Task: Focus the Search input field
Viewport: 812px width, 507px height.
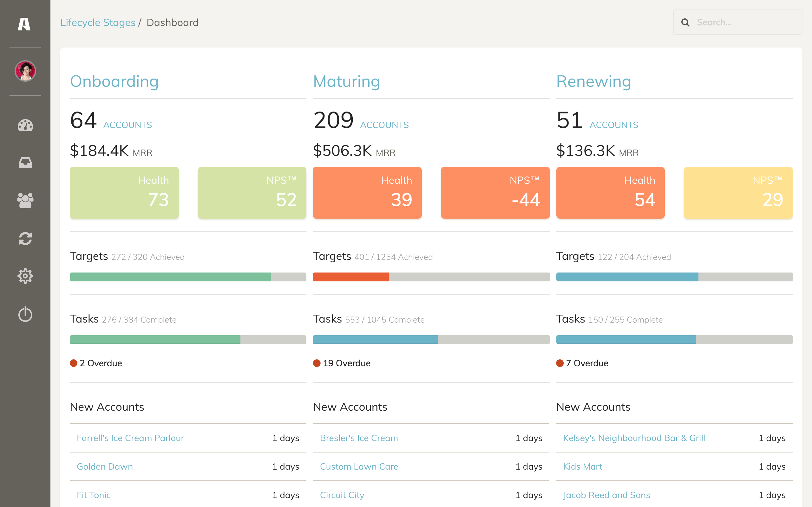Action: tap(737, 22)
